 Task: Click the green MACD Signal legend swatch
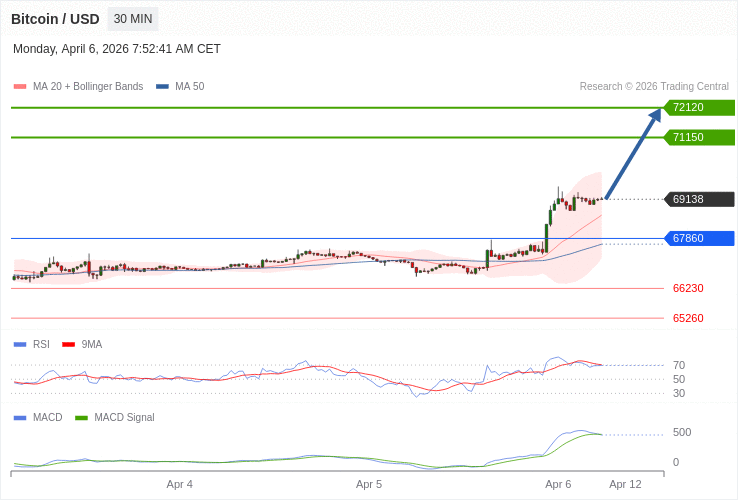point(82,418)
